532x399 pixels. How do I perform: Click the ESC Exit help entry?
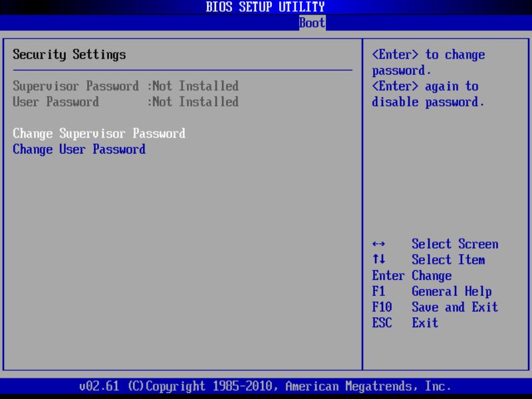(406, 323)
